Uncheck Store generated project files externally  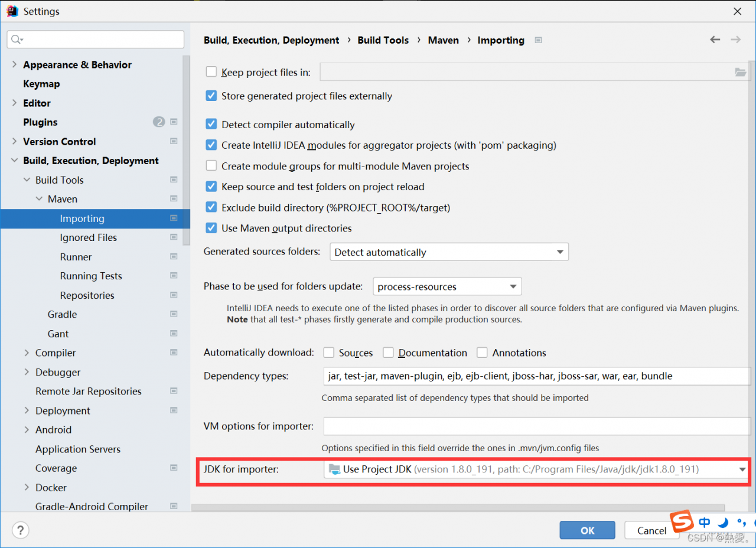click(211, 96)
